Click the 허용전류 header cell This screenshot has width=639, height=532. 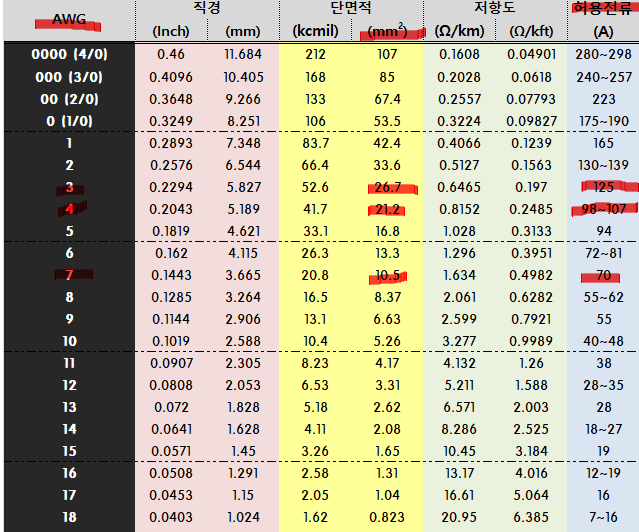tap(603, 8)
